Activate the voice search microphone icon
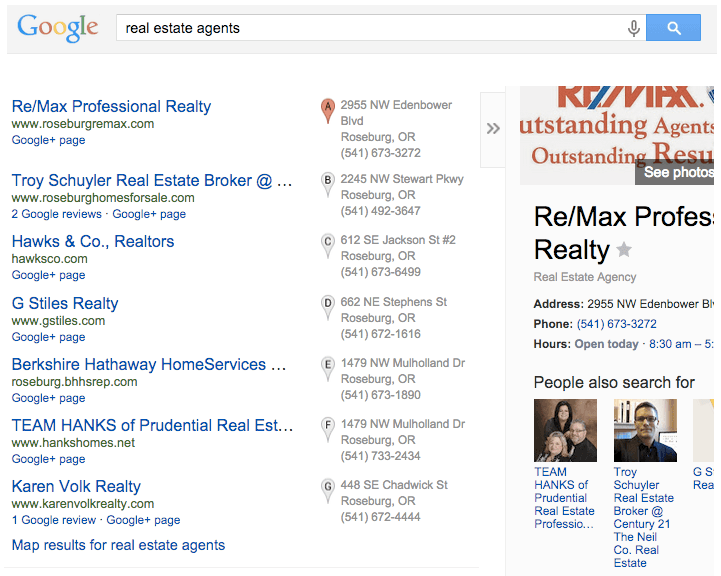Viewport: 721px width, 576px height. pyautogui.click(x=634, y=28)
